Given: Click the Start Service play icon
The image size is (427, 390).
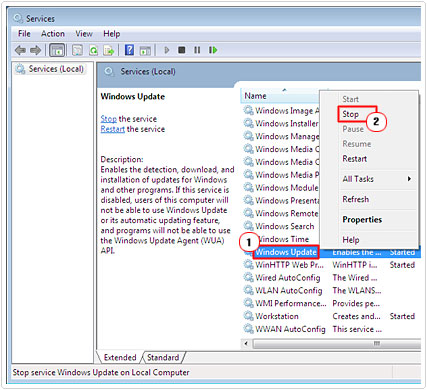Looking at the screenshot, I should 167,50.
